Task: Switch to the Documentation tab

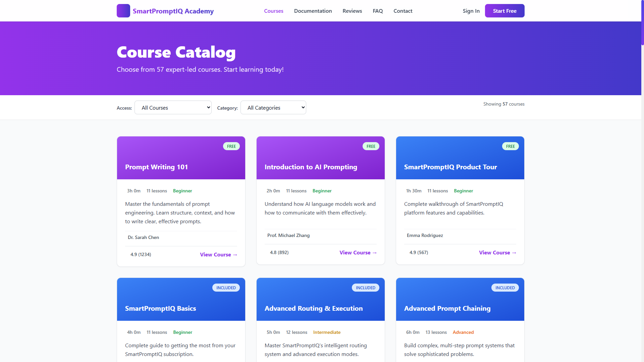Action: click(x=313, y=11)
